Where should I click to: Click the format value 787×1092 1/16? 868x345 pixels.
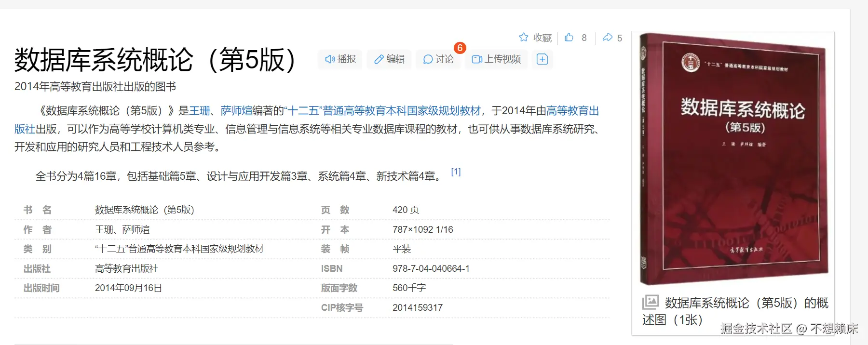(422, 230)
